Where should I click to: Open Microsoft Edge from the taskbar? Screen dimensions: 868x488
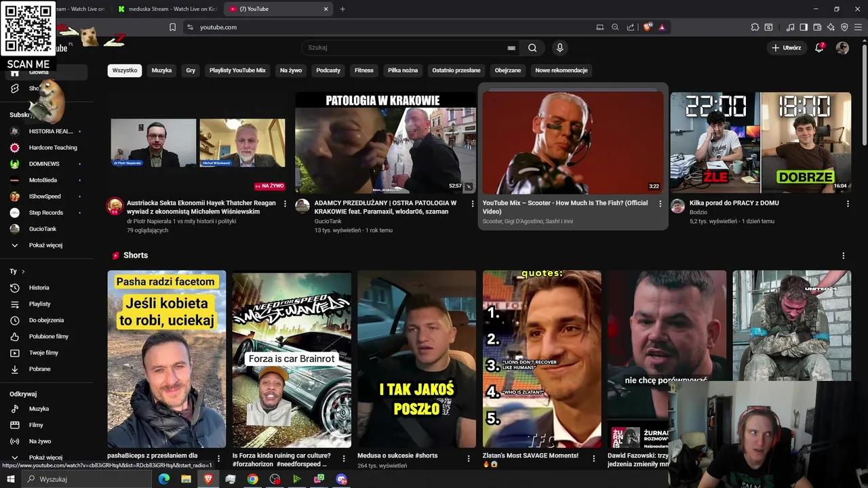163,479
